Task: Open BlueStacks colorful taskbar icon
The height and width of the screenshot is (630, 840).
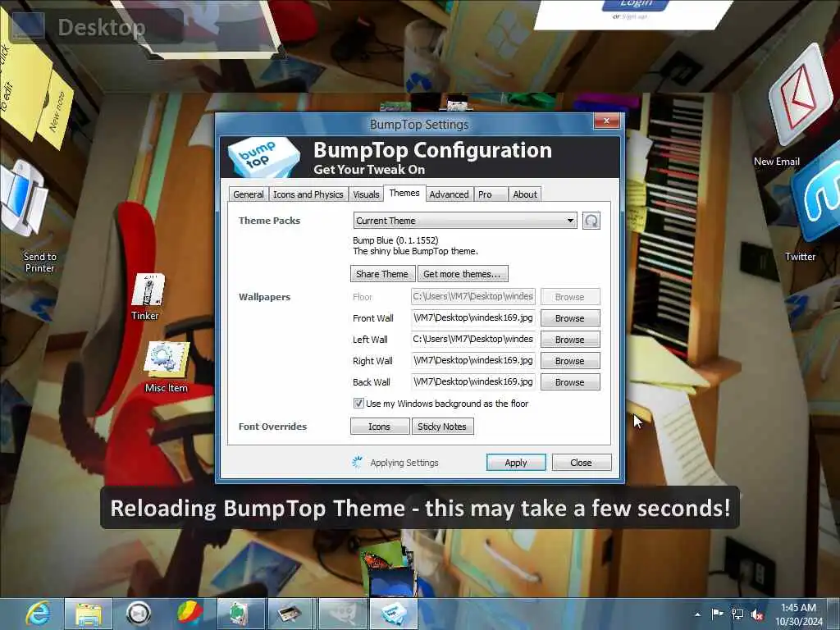Action: [x=189, y=614]
